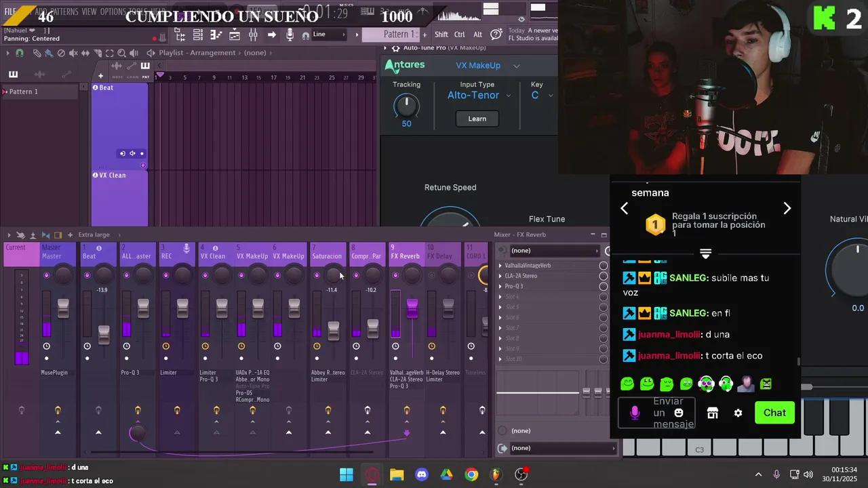The height and width of the screenshot is (488, 868).
Task: Select the Paint brush tool in playlist
Action: pos(49,53)
